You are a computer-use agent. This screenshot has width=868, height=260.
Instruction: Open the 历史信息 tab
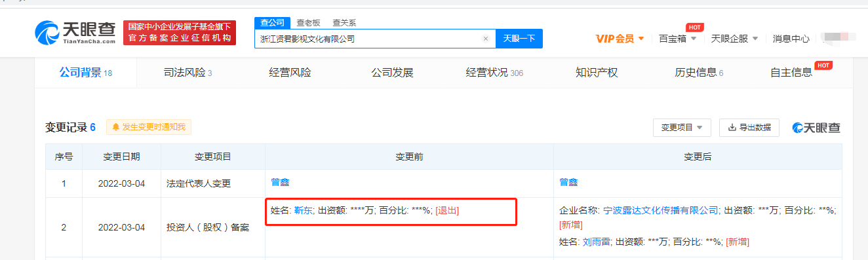tap(699, 73)
